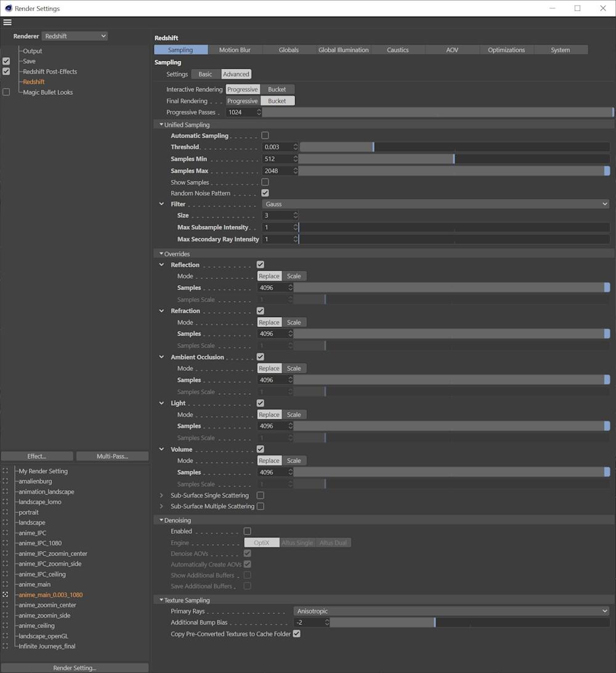Image resolution: width=616 pixels, height=673 pixels.
Task: Click the Cinema 4D icon in title bar
Action: coord(7,9)
